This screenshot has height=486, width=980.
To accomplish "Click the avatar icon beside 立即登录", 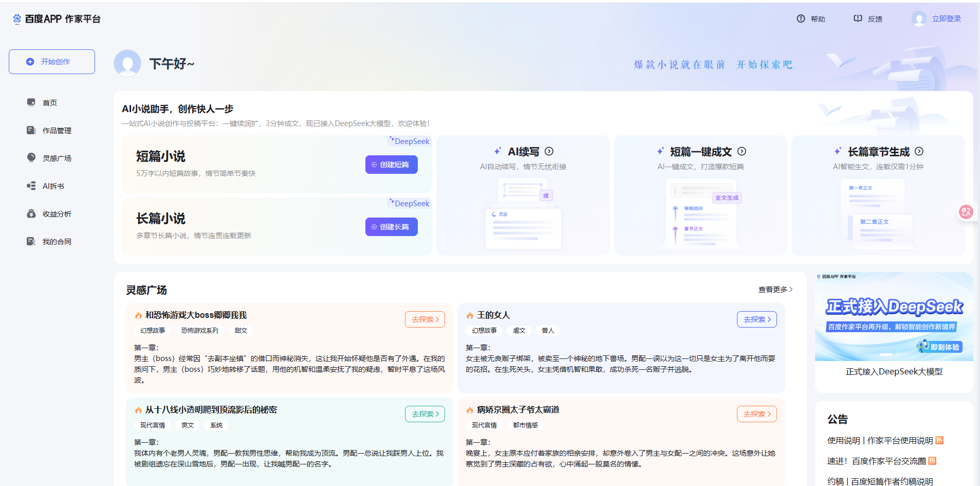I will (x=919, y=19).
